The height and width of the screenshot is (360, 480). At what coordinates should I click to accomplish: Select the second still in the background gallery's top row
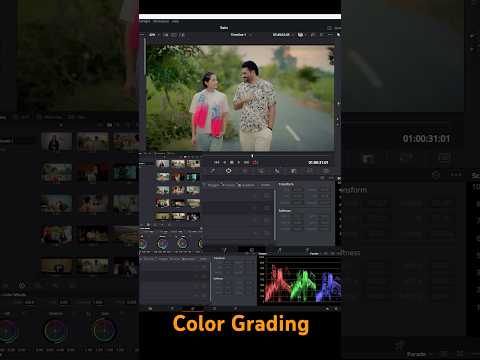tap(93, 142)
